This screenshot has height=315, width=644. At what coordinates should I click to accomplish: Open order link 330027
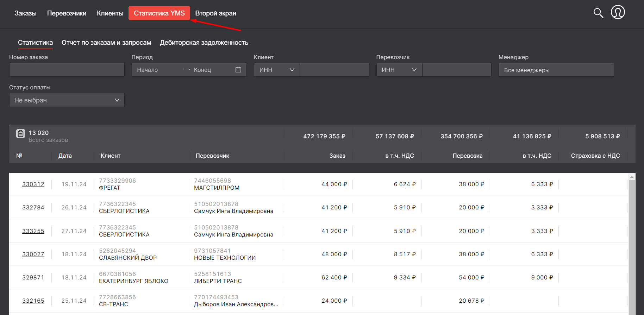point(33,254)
